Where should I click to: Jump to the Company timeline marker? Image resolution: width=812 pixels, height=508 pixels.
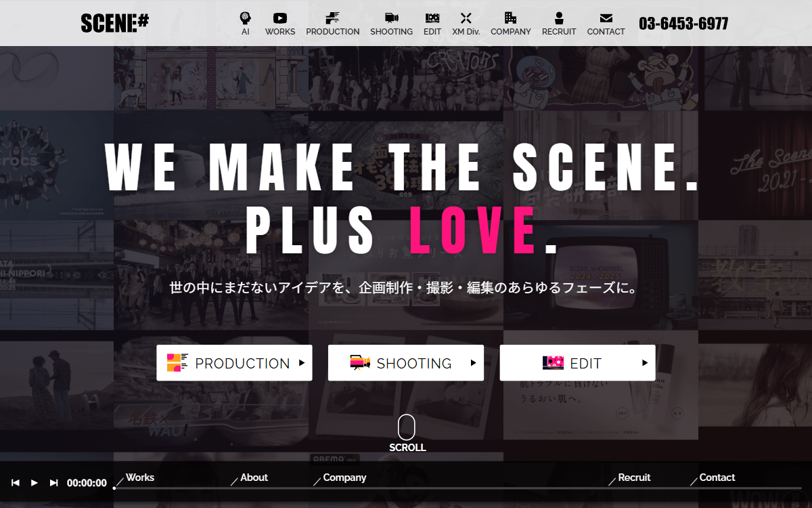(344, 478)
